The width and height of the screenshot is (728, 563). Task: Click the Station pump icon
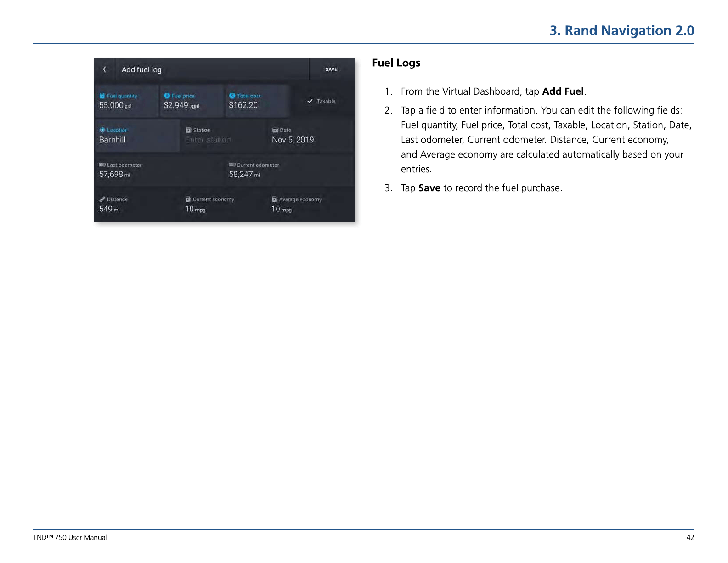pyautogui.click(x=188, y=130)
